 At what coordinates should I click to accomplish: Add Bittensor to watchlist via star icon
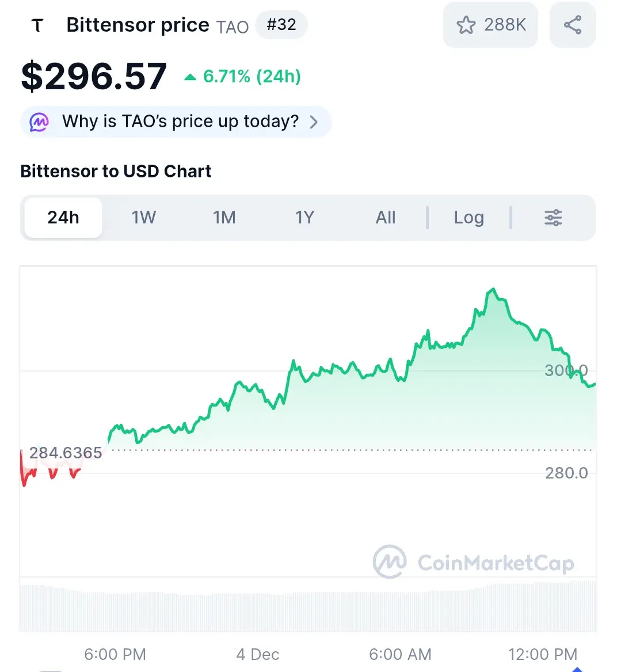(x=466, y=25)
